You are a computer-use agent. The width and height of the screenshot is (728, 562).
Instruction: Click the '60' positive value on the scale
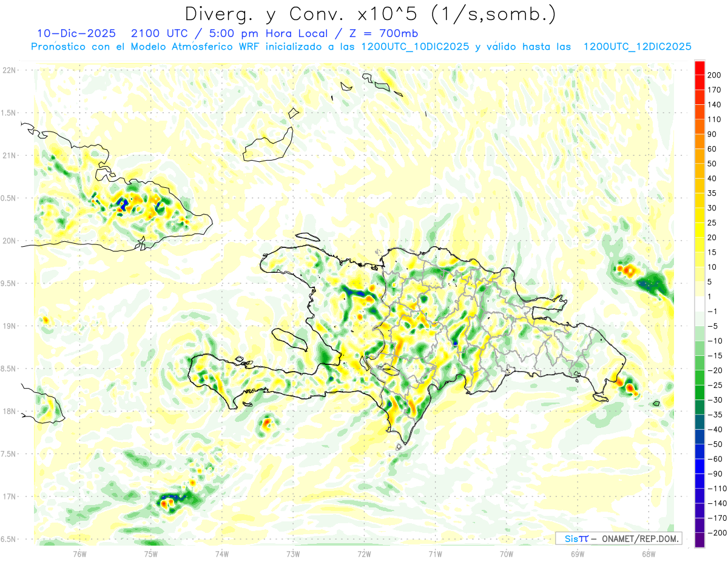coord(712,149)
